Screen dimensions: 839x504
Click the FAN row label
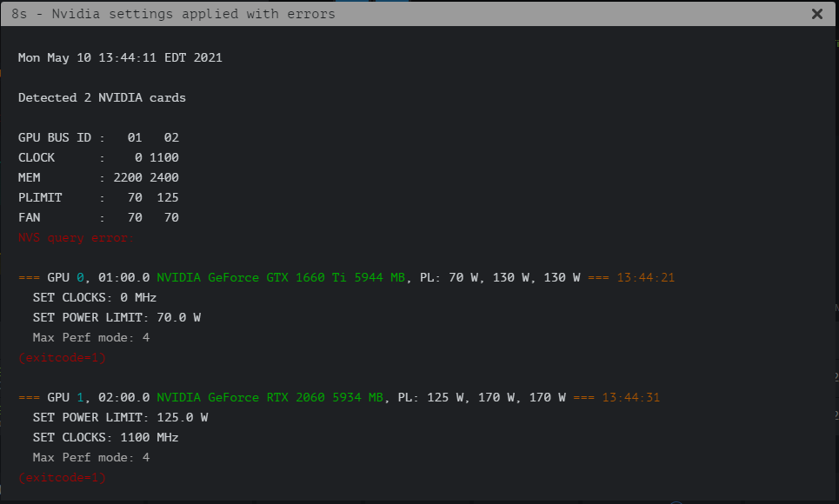tap(29, 218)
